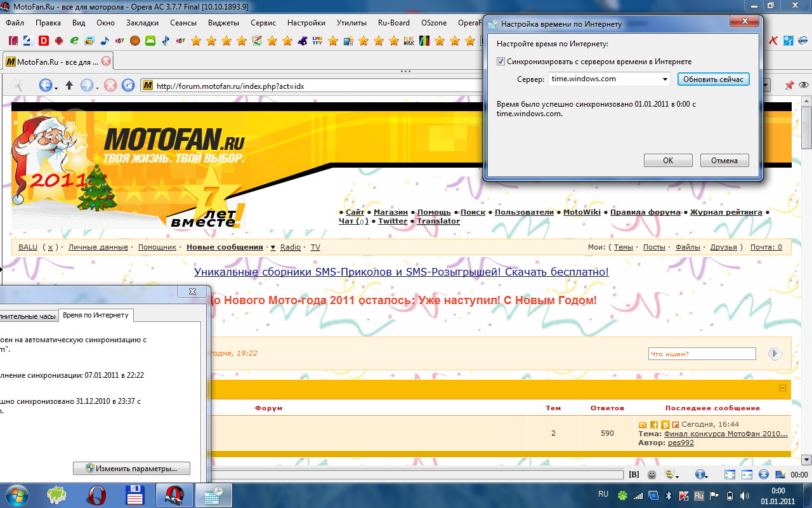Open user profile link pes992
812x508 pixels.
point(681,443)
